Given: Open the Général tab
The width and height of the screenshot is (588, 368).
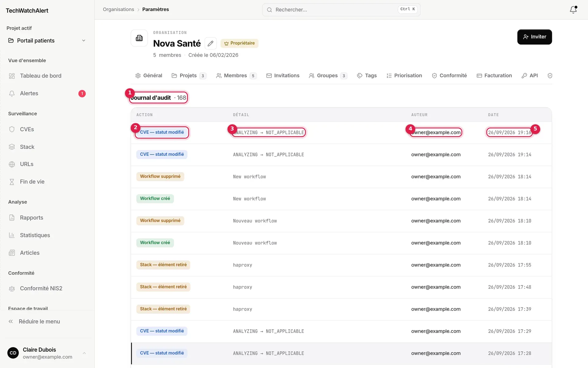Looking at the screenshot, I should coord(149,76).
